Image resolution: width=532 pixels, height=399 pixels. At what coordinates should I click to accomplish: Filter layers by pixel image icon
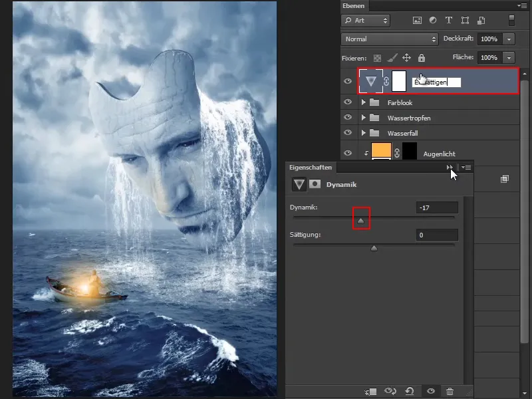(x=417, y=21)
